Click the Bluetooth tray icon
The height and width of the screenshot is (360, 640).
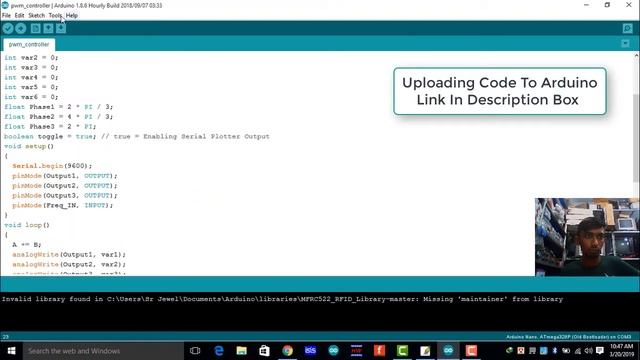[555, 351]
